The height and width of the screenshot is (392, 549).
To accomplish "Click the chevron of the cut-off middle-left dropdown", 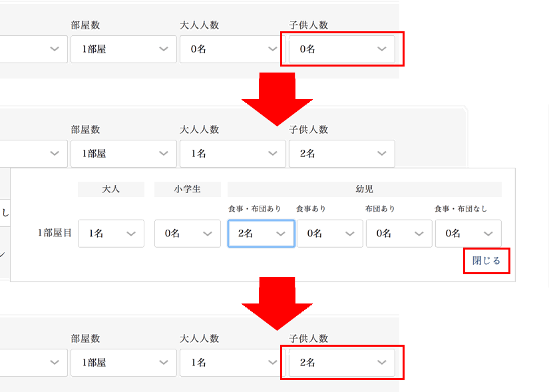I will coord(55,154).
